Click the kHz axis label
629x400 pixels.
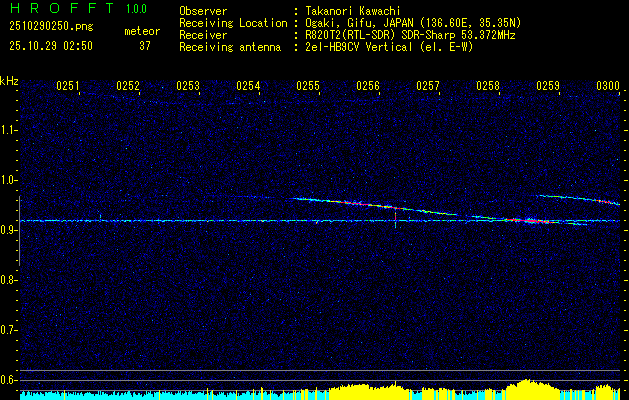coord(9,81)
